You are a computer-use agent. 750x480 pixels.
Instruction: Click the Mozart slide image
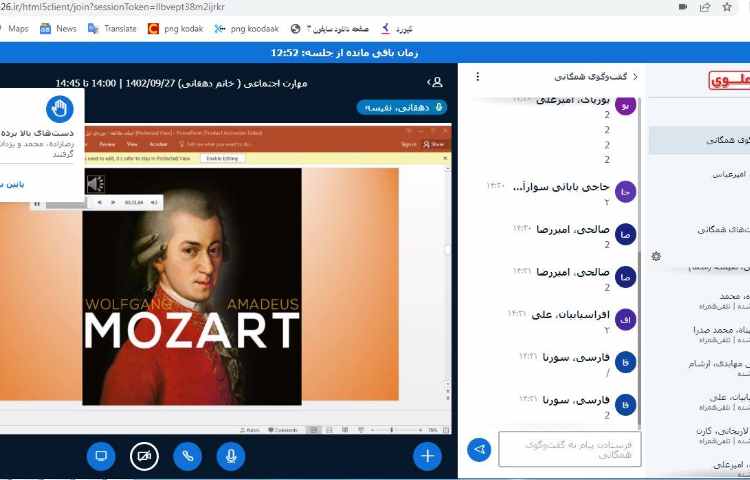click(192, 286)
